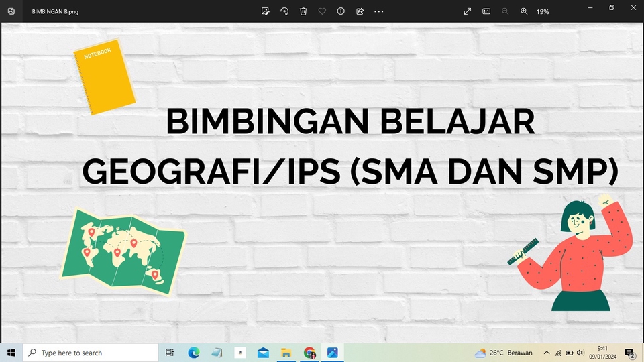This screenshot has height=362, width=644.
Task: Switch to Google Chrome in the taskbar
Action: coord(310,353)
